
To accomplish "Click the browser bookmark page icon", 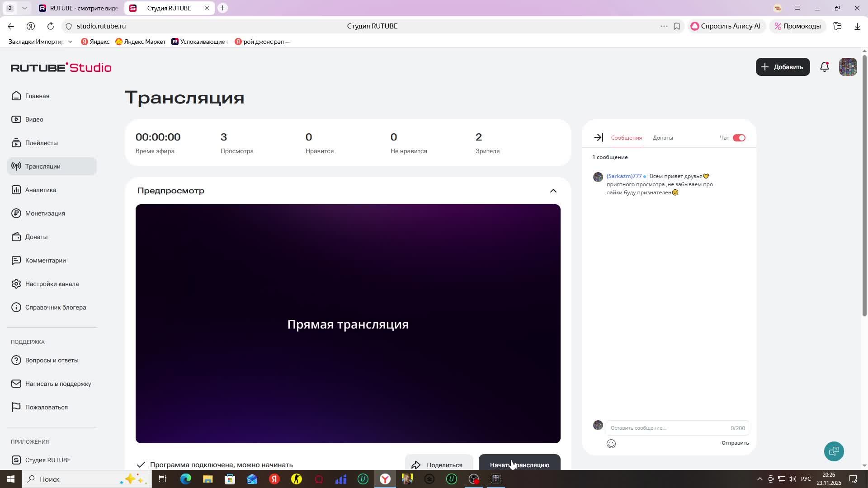I will (x=677, y=26).
